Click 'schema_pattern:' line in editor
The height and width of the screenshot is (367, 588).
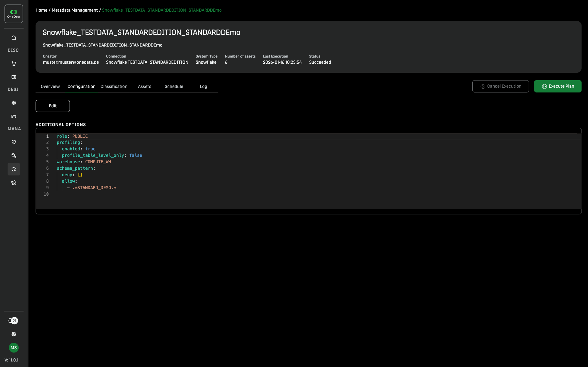[x=76, y=168]
